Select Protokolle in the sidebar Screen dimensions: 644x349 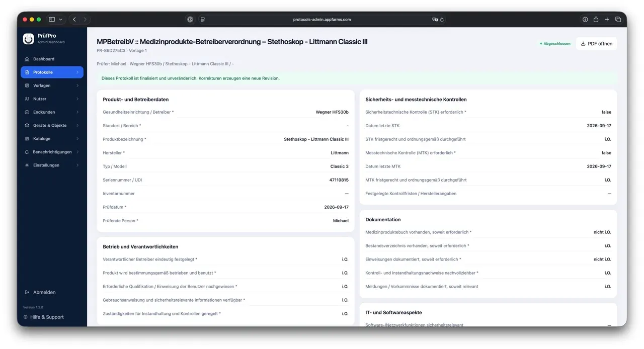pyautogui.click(x=52, y=72)
